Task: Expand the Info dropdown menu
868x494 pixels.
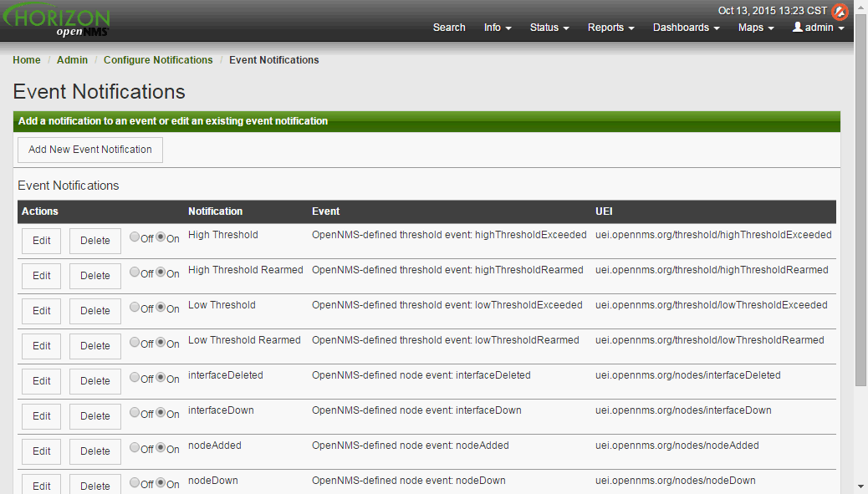Action: click(x=498, y=28)
